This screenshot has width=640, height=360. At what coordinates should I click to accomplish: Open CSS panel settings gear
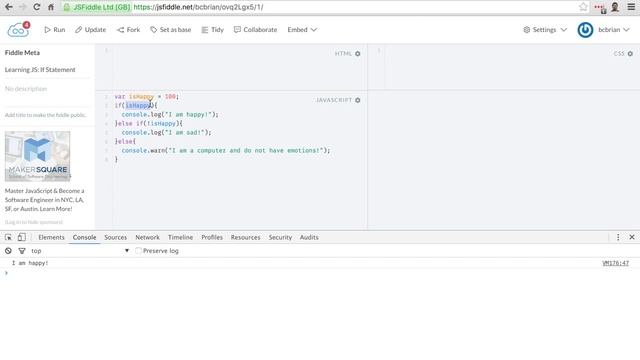pos(630,53)
